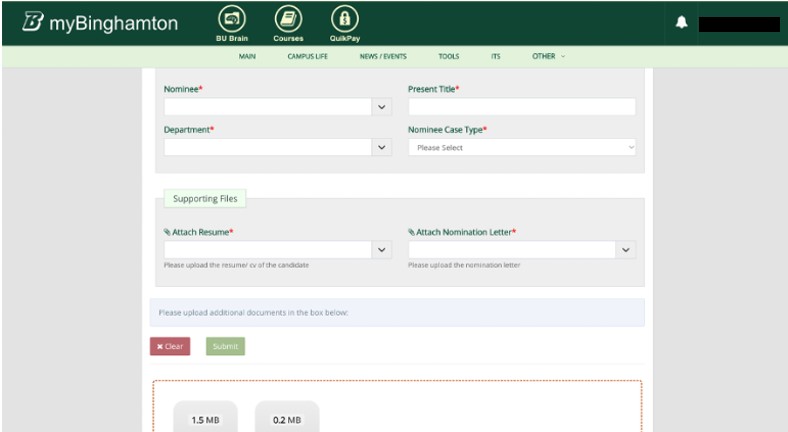Screen dimensions: 788x432
Task: Click the 1.5 MB file thumbnail
Action: click(x=205, y=418)
